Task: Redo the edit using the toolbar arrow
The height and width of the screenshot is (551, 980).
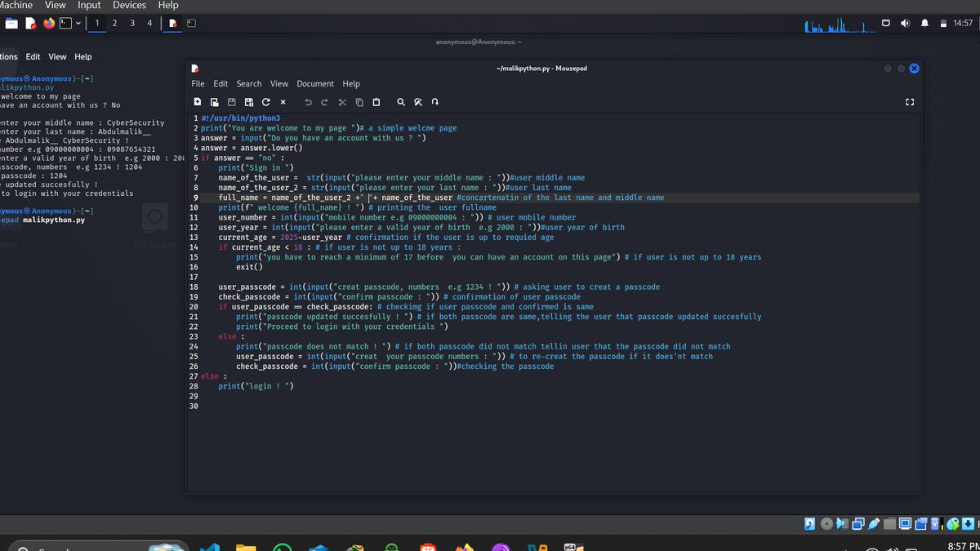Action: 324,102
